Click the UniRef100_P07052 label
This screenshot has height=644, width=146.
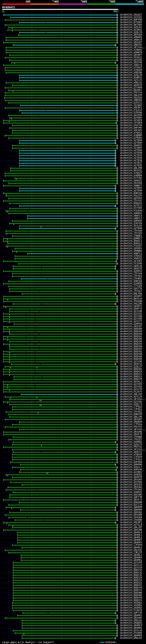[x=131, y=178]
